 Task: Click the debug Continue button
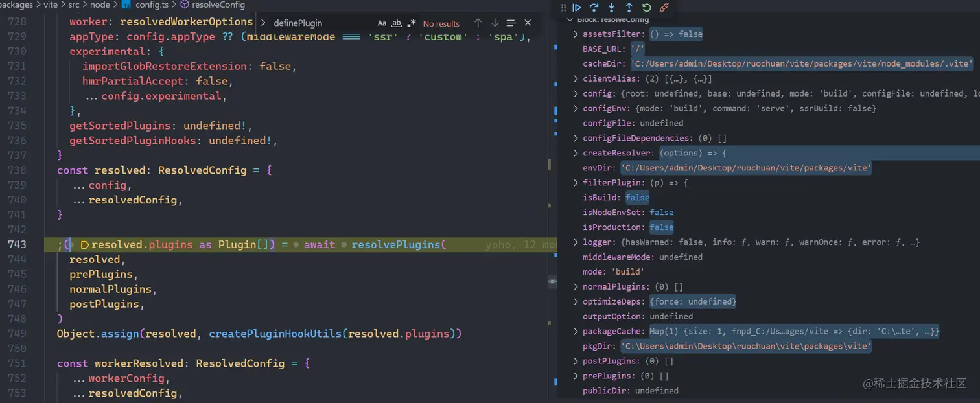(576, 8)
